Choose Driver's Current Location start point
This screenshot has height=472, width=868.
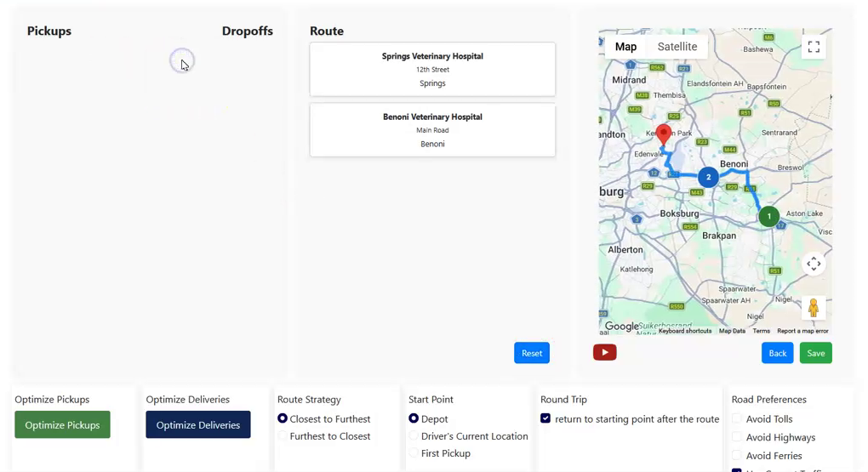(414, 435)
